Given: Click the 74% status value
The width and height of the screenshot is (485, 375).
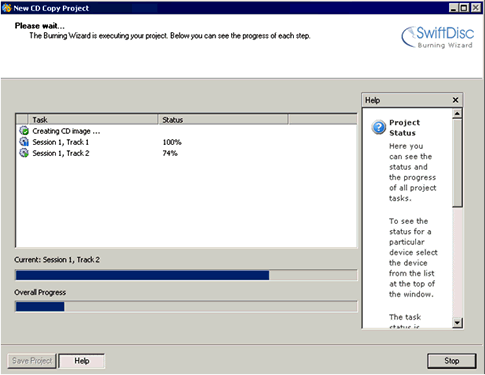Looking at the screenshot, I should pos(170,153).
